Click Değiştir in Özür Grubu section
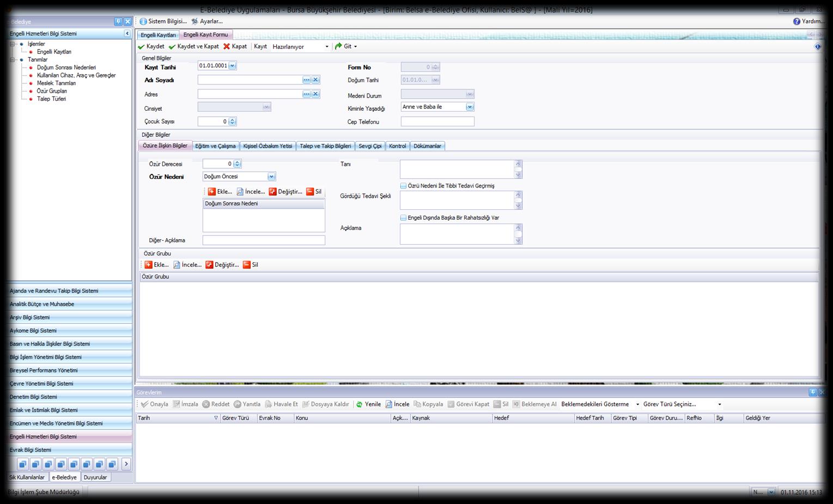Image resolution: width=833 pixels, height=504 pixels. [x=222, y=265]
